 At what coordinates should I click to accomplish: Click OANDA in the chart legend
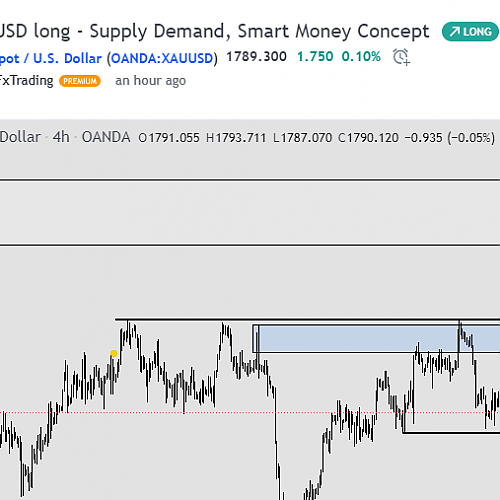tap(106, 137)
